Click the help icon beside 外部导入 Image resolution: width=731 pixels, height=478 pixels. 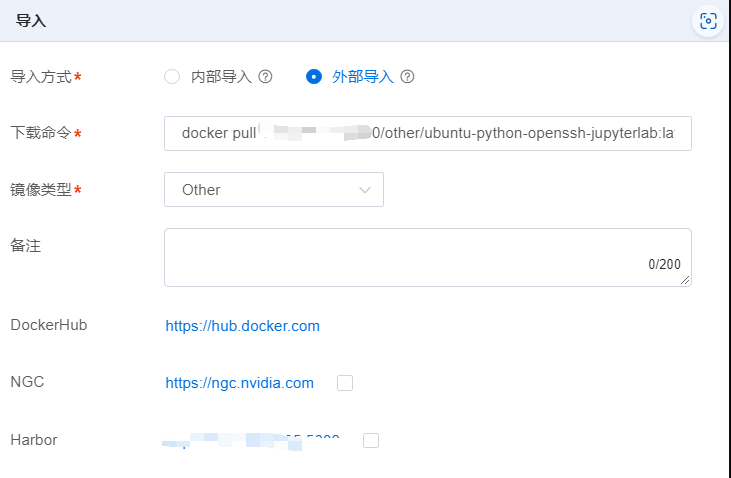tap(407, 77)
